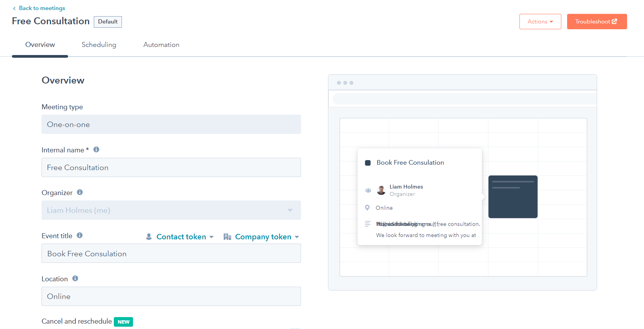Click the preview attendees group icon
The image size is (644, 329).
point(368,190)
